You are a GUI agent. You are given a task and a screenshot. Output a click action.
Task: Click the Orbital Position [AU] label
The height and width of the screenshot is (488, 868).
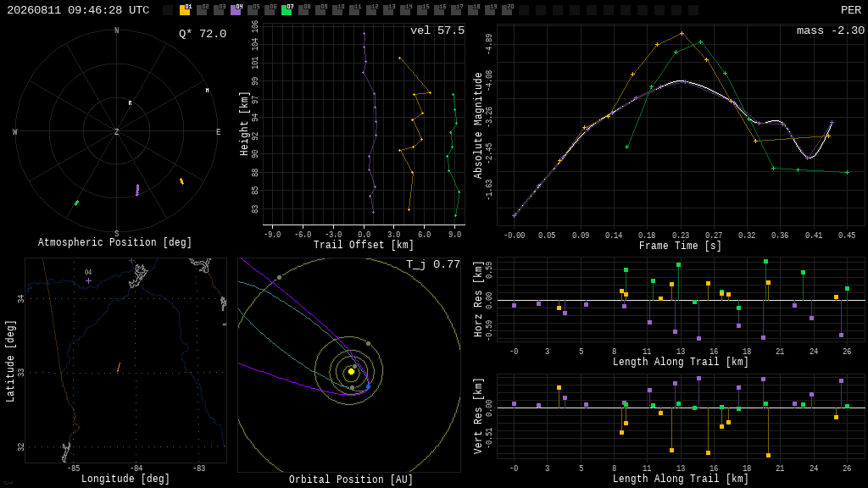point(351,480)
